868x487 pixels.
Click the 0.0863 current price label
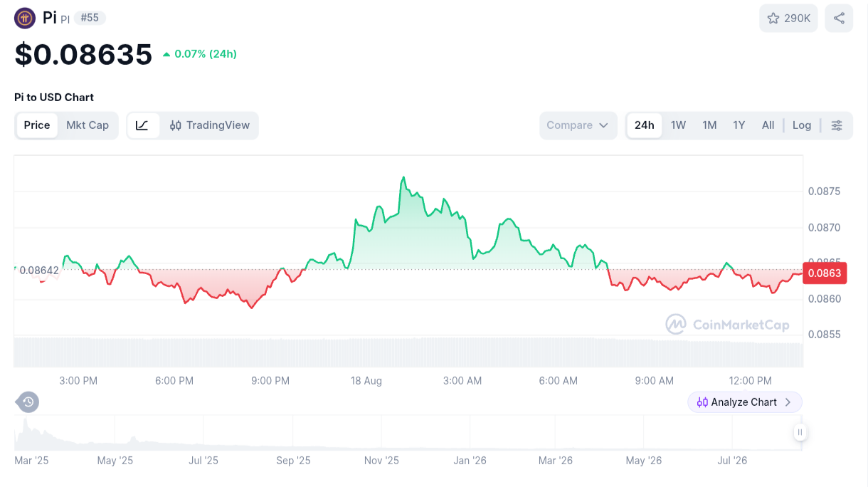[x=824, y=273]
